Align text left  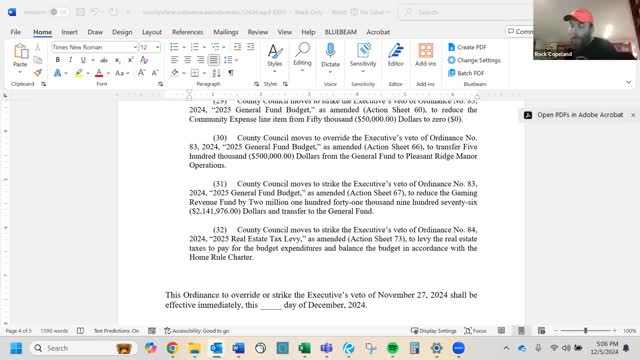coord(174,60)
